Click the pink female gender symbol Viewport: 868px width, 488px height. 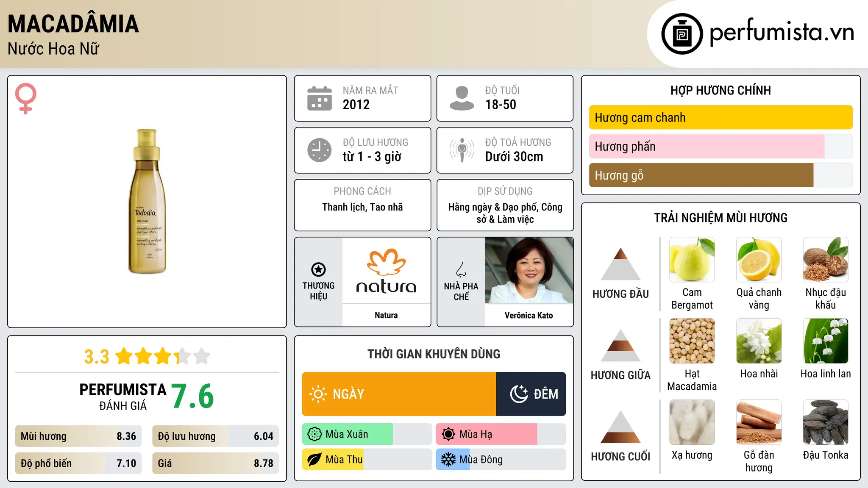coord(25,98)
